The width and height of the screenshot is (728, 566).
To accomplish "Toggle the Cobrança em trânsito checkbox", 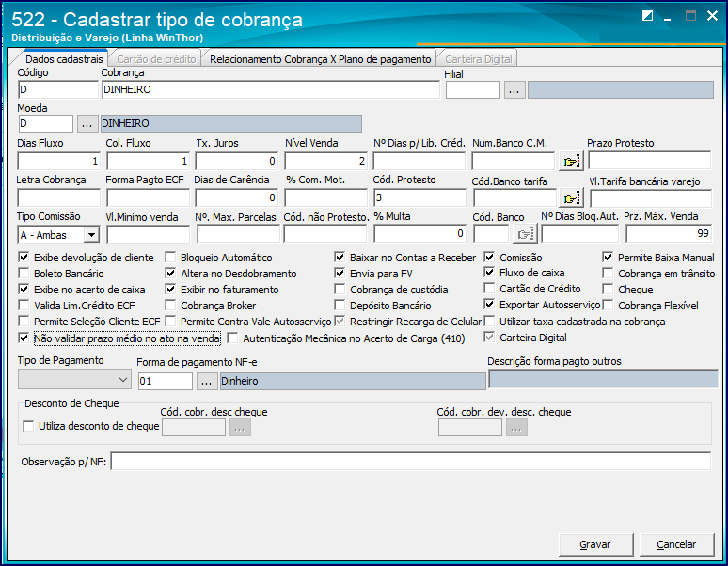I will (x=608, y=274).
